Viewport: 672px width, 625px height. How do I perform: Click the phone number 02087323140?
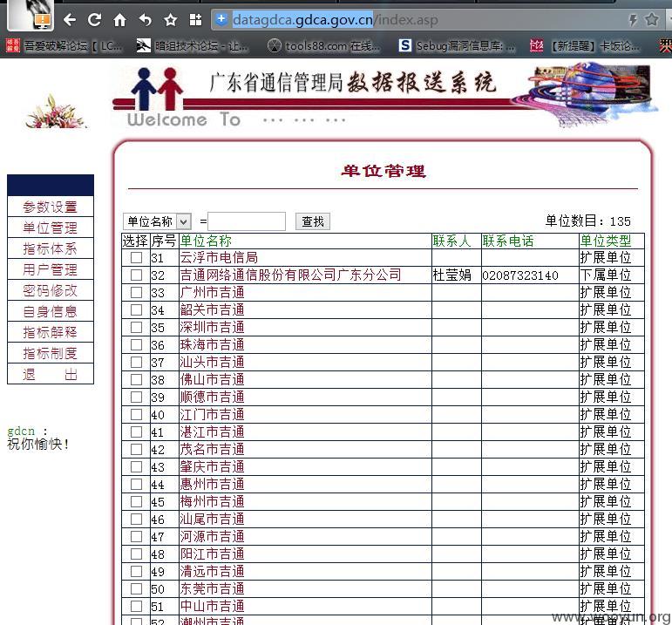[520, 275]
